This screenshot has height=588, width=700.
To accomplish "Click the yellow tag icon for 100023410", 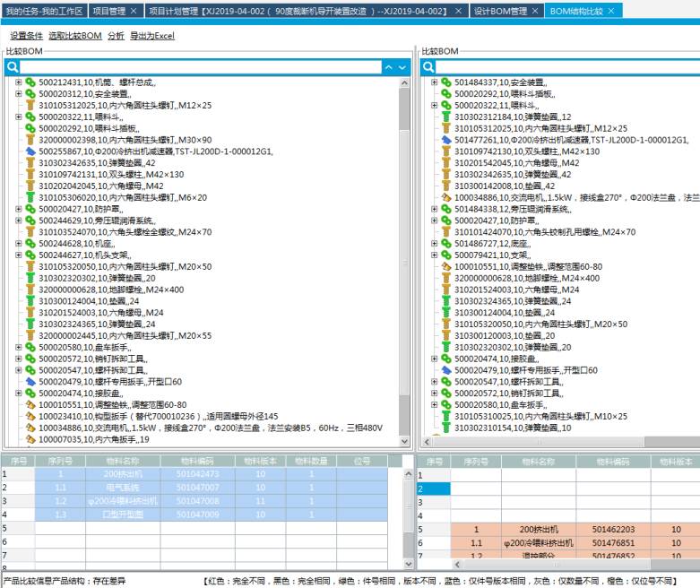I will pos(30,416).
